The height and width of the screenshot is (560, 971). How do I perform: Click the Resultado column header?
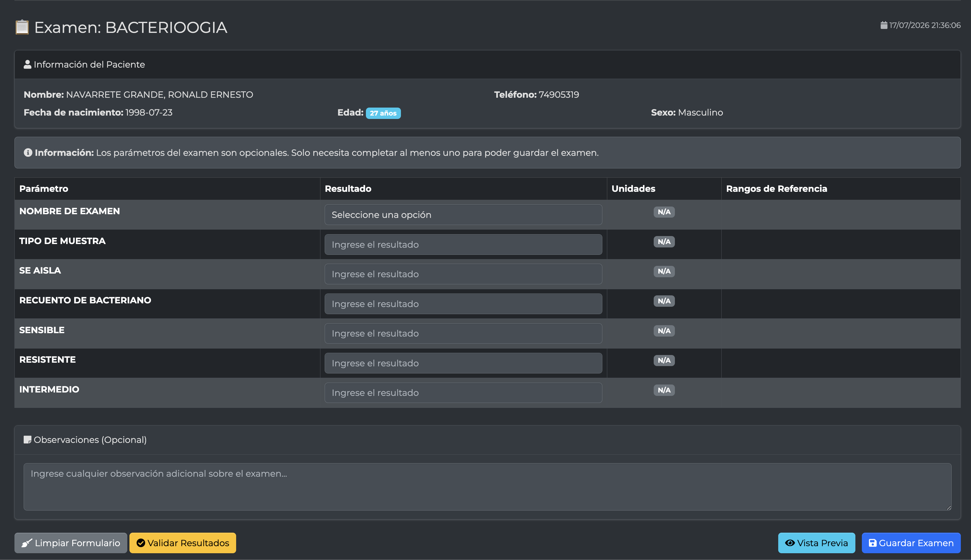(348, 188)
